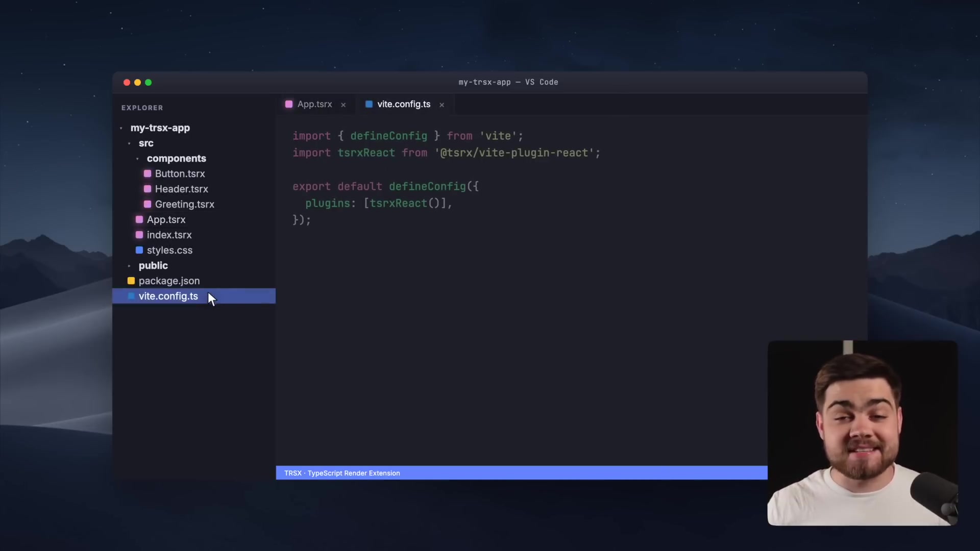Click the red close window button

127,82
